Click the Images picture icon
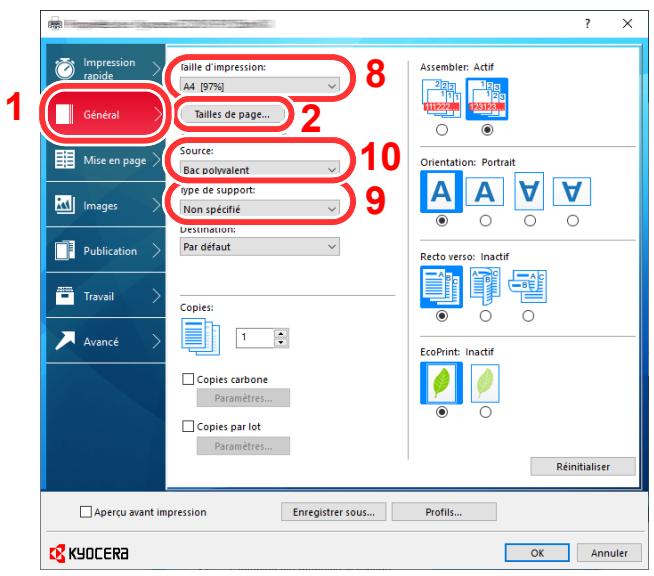Viewport: 654px width, 576px height. tap(65, 205)
